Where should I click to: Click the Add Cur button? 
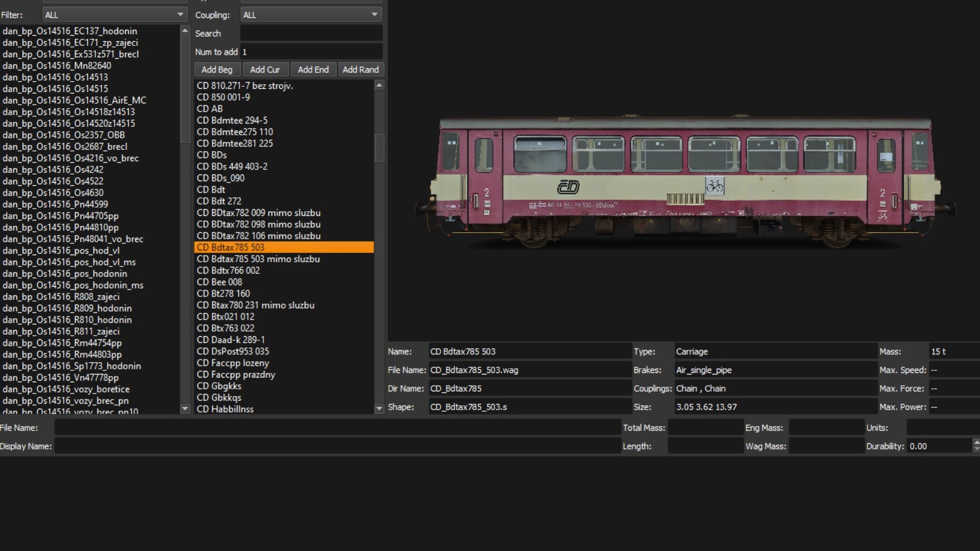[265, 69]
